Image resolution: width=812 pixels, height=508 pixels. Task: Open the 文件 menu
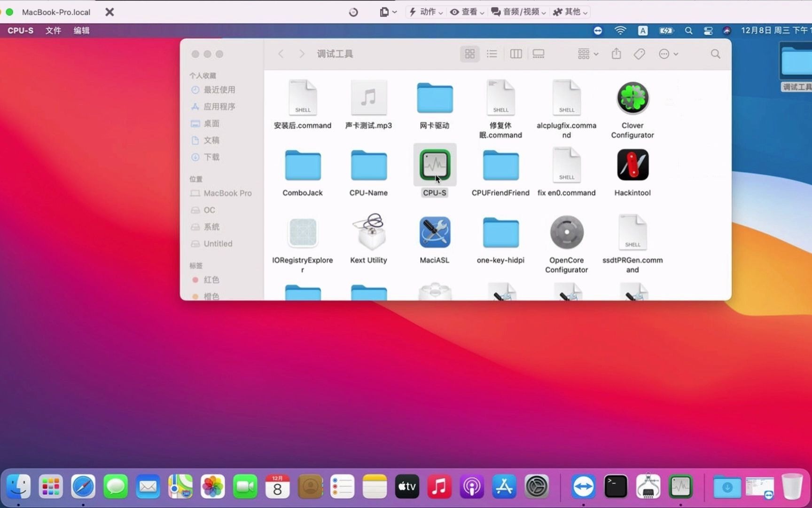click(x=53, y=31)
